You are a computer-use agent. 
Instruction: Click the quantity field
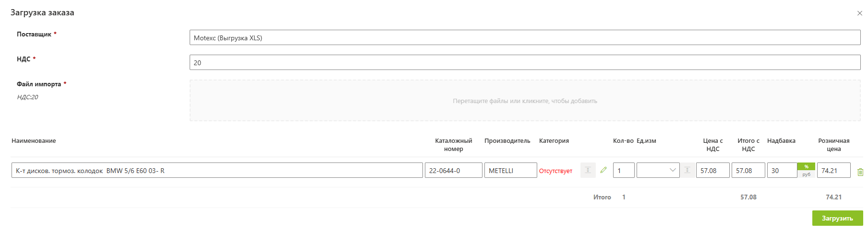[x=624, y=171]
